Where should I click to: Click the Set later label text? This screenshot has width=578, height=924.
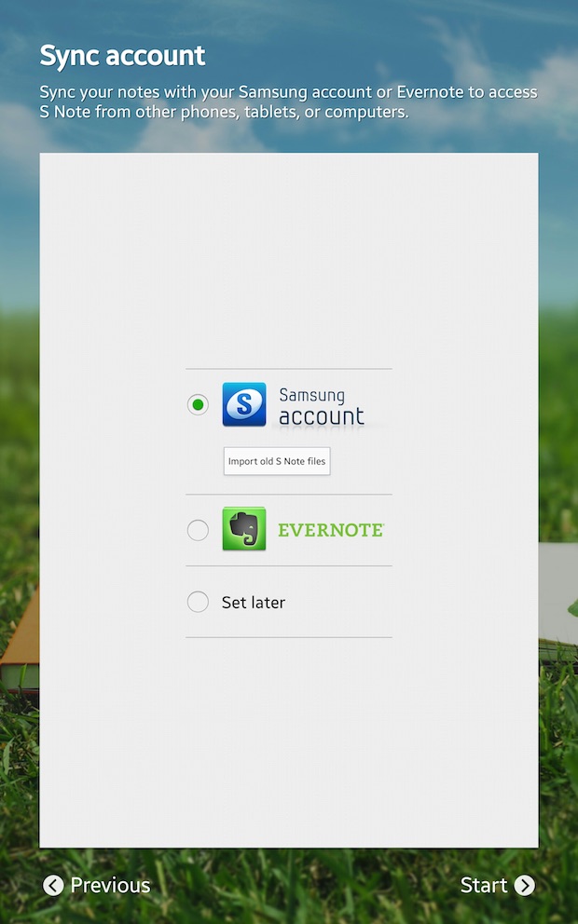pyautogui.click(x=254, y=603)
